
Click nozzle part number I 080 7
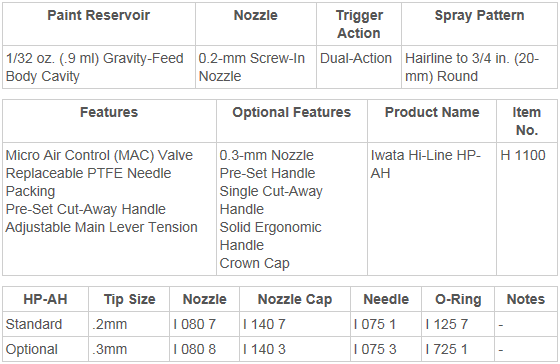pos(195,324)
